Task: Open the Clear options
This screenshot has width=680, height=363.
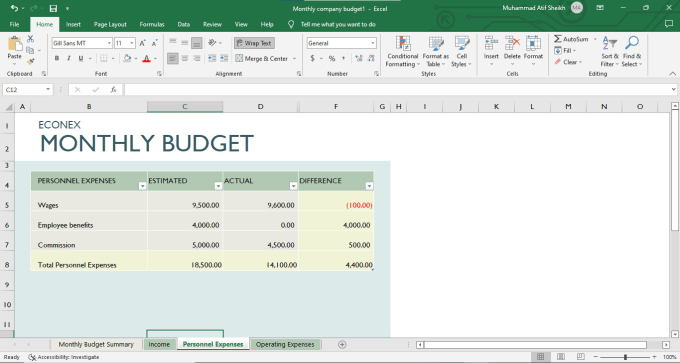Action: pos(568,62)
